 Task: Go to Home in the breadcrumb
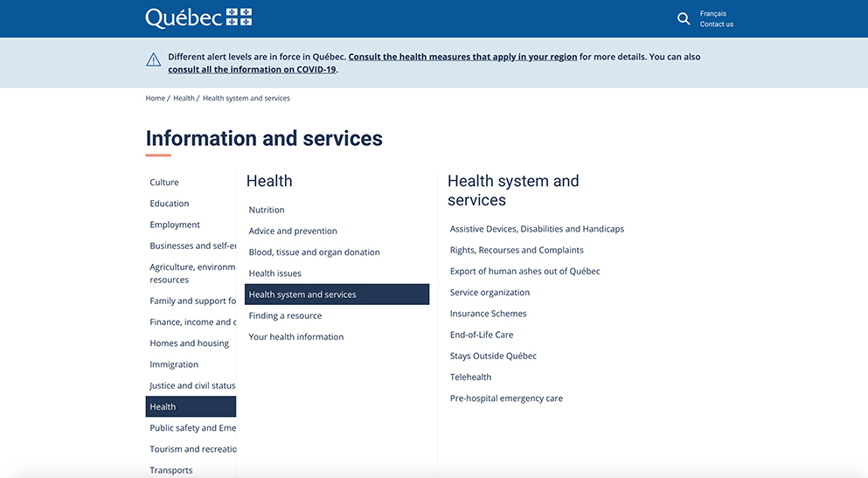tap(155, 98)
